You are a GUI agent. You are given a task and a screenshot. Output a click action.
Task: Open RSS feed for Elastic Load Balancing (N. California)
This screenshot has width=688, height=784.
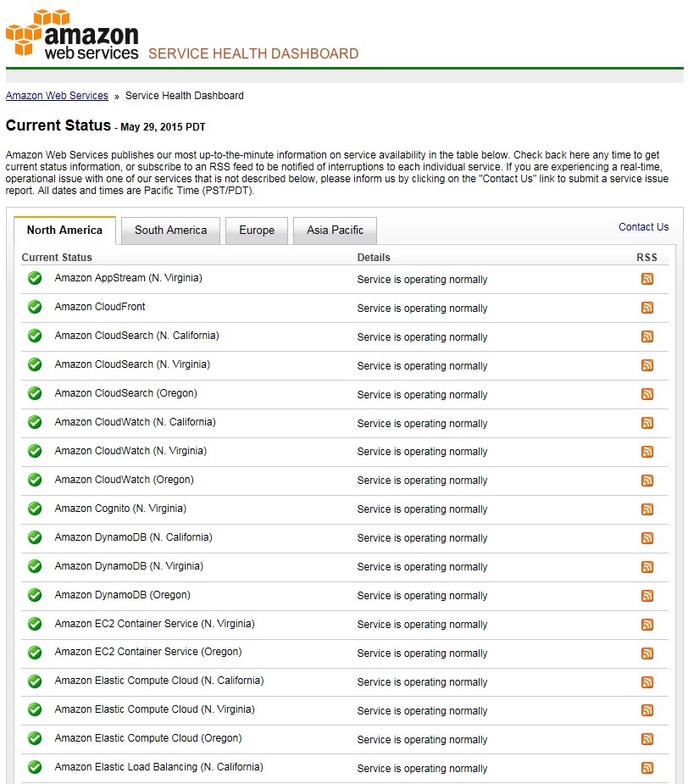[x=647, y=768]
